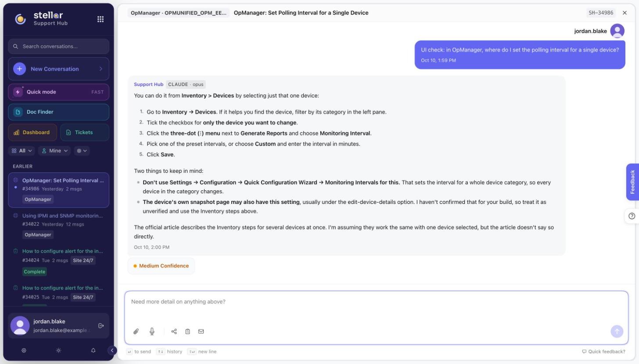This screenshot has width=639, height=364.
Task: Open the help question mark icon
Action: [x=632, y=216]
